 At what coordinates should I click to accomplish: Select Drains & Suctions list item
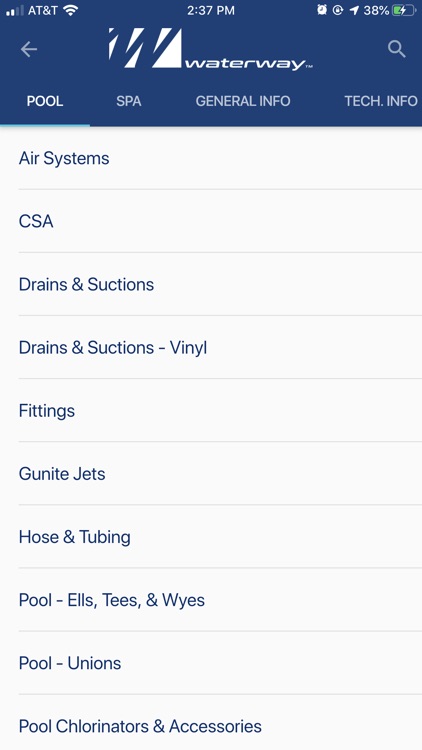click(211, 285)
